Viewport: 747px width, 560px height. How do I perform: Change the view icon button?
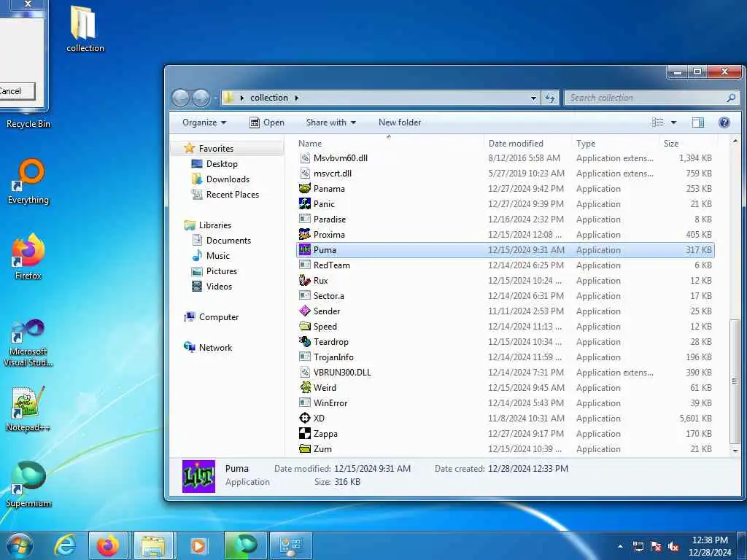pos(658,122)
